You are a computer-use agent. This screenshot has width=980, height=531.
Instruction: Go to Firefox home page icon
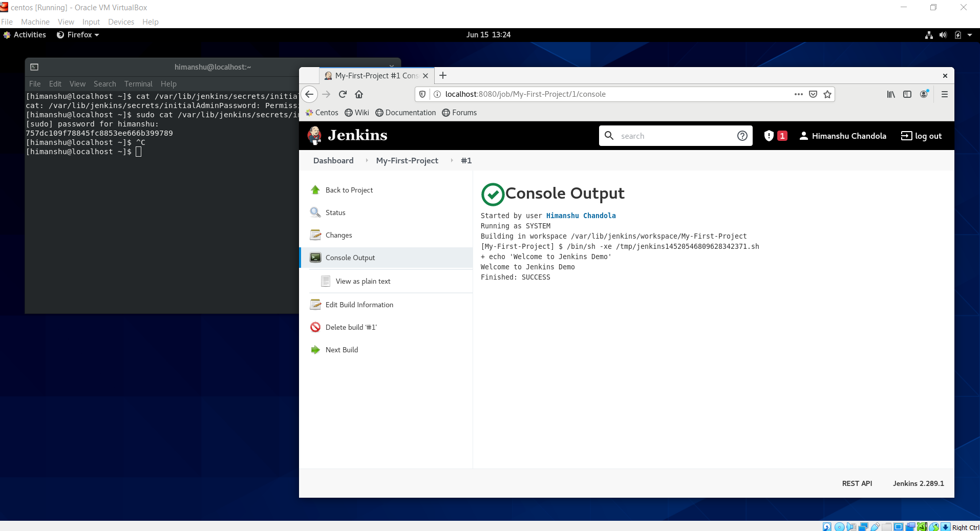click(x=359, y=94)
